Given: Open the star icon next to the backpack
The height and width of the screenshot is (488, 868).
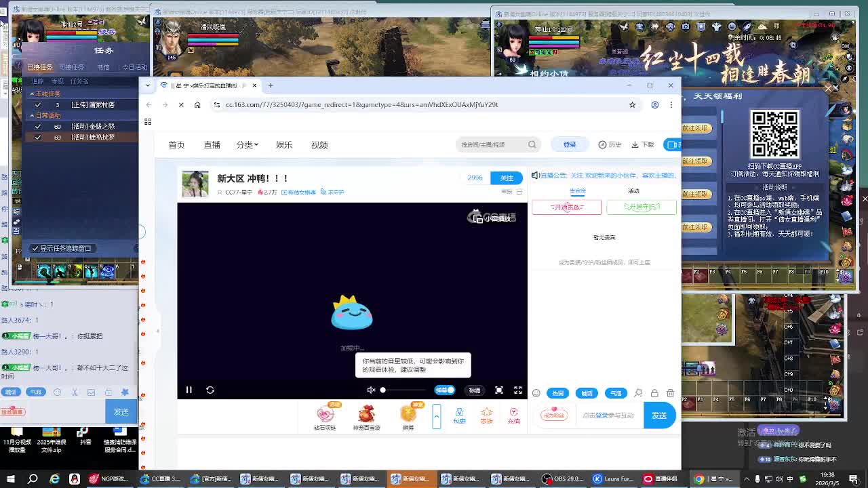Looking at the screenshot, I should pyautogui.click(x=486, y=416).
